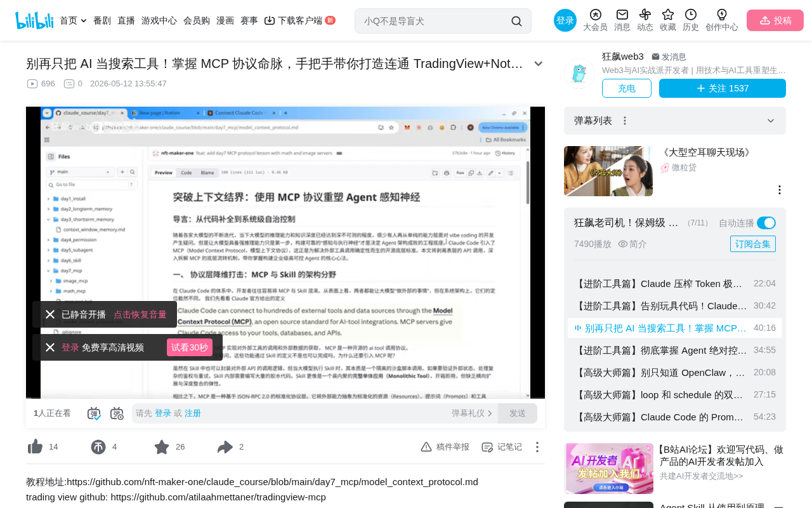The width and height of the screenshot is (812, 508).
Task: Open the 消息 messages icon
Action: point(622,20)
